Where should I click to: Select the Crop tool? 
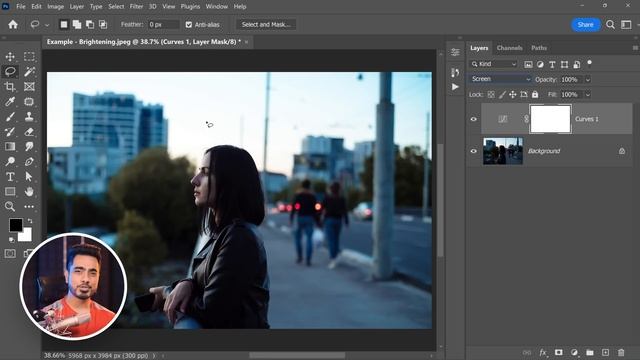(x=10, y=87)
